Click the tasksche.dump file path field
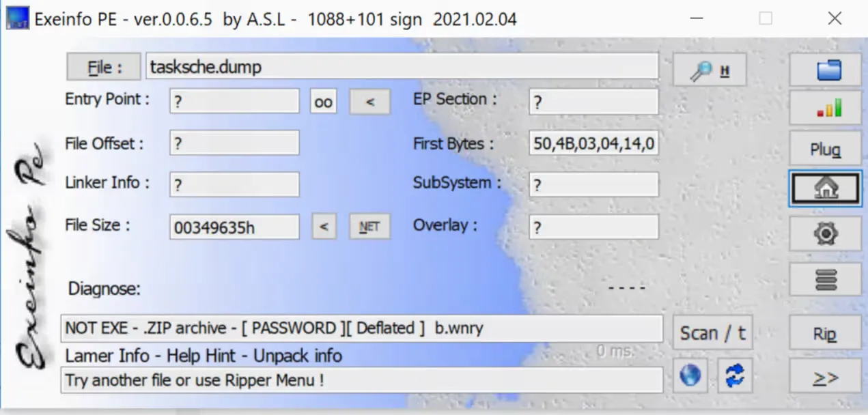Viewport: 868px width, 415px height. [x=402, y=67]
